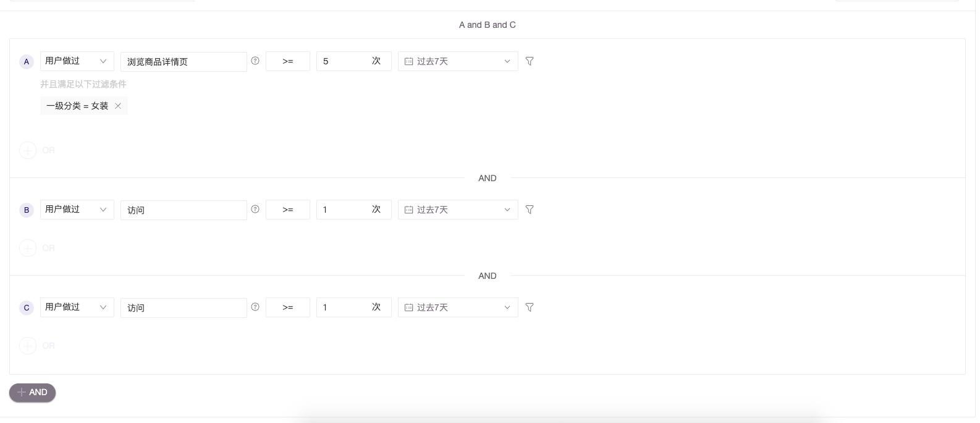The image size is (980, 423).
Task: Show help icon in condition C row
Action: point(255,307)
